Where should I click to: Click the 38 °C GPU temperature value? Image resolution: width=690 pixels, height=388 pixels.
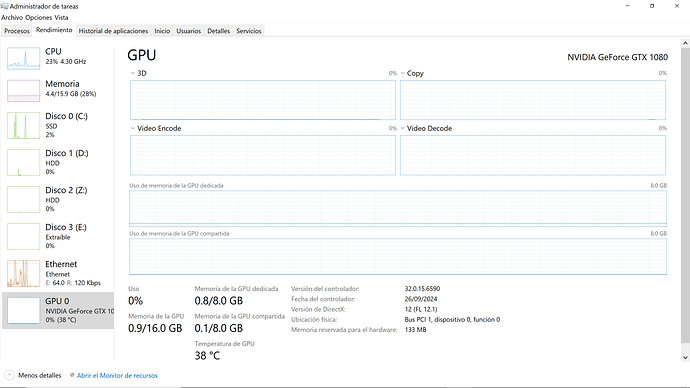click(x=207, y=355)
